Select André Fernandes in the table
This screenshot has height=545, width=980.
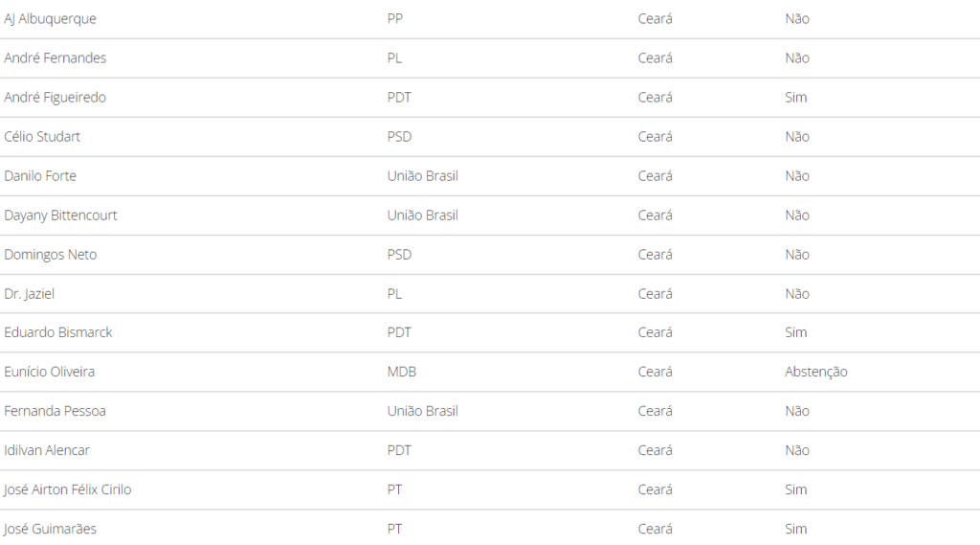point(56,58)
